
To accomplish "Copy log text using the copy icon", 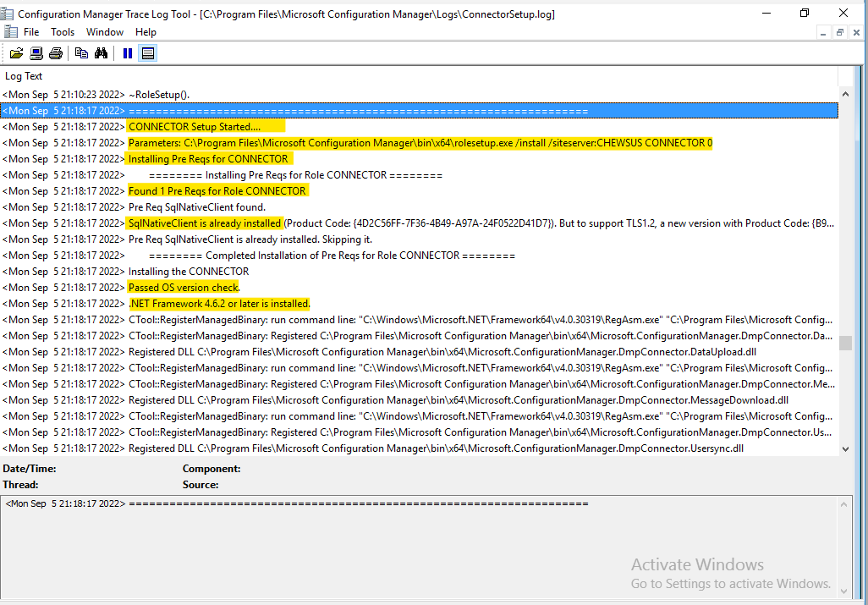I will coord(80,52).
